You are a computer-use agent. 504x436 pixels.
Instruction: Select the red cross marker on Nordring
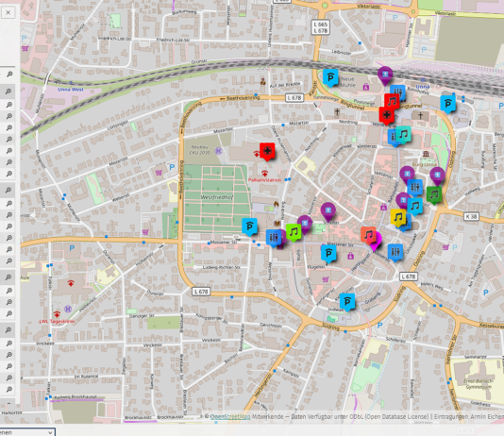[x=387, y=115]
